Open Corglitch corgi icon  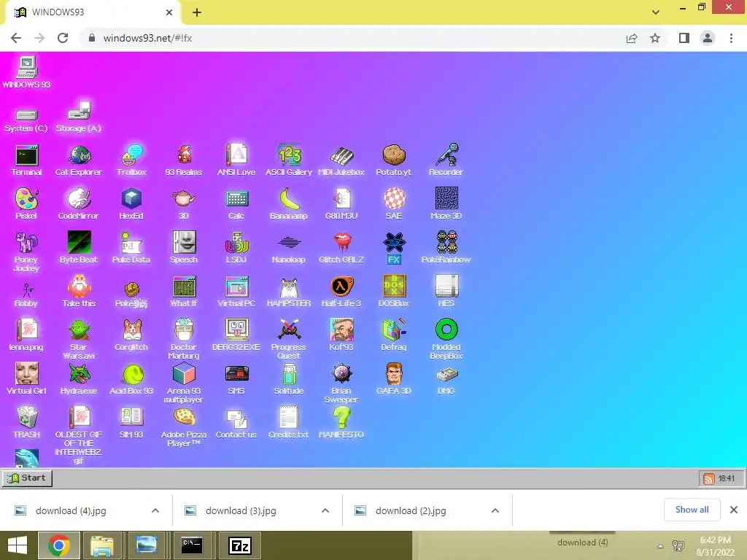click(x=131, y=335)
